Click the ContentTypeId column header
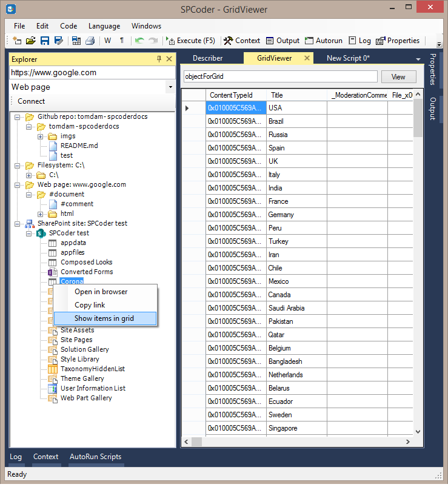This screenshot has width=448, height=487. coord(236,95)
